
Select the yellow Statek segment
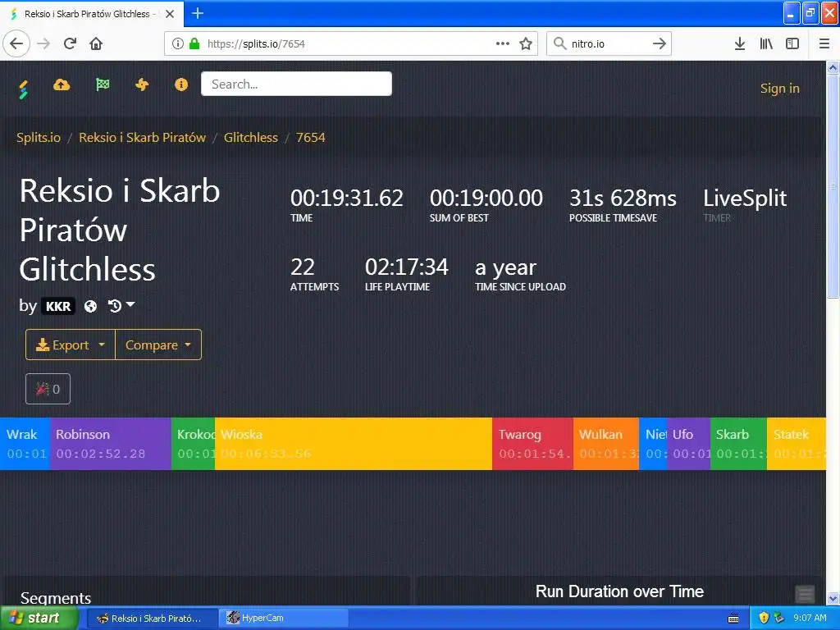coord(796,444)
